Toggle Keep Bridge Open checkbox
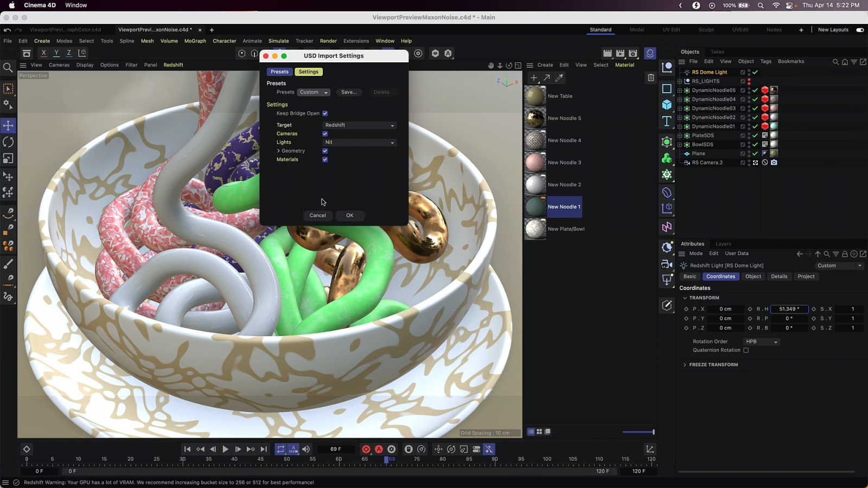 point(325,114)
